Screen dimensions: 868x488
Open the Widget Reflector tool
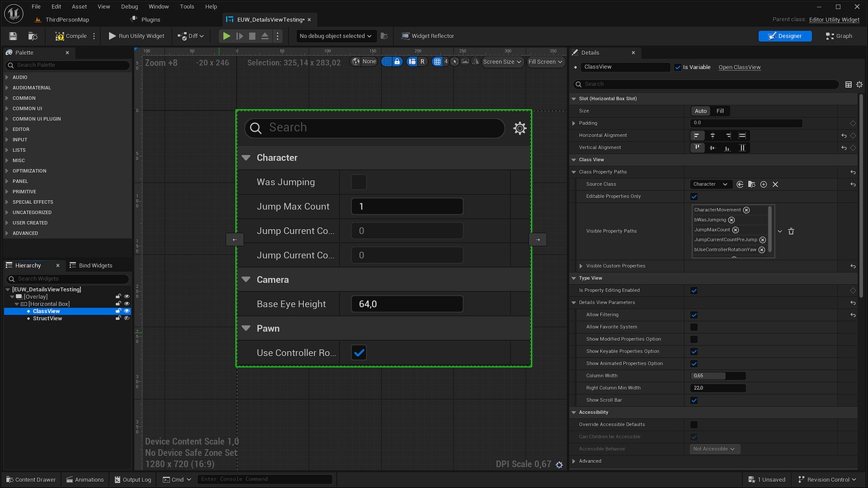(428, 36)
